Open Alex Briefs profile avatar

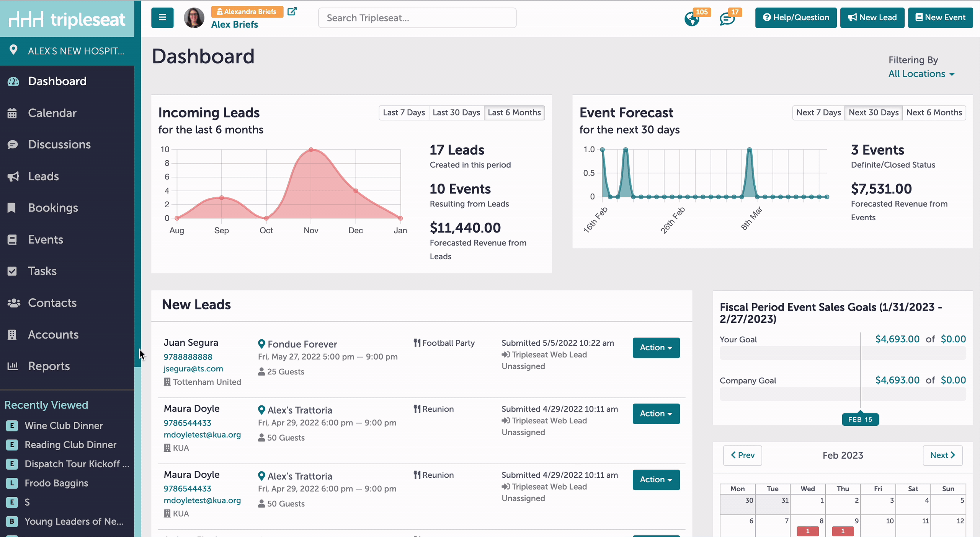[194, 18]
